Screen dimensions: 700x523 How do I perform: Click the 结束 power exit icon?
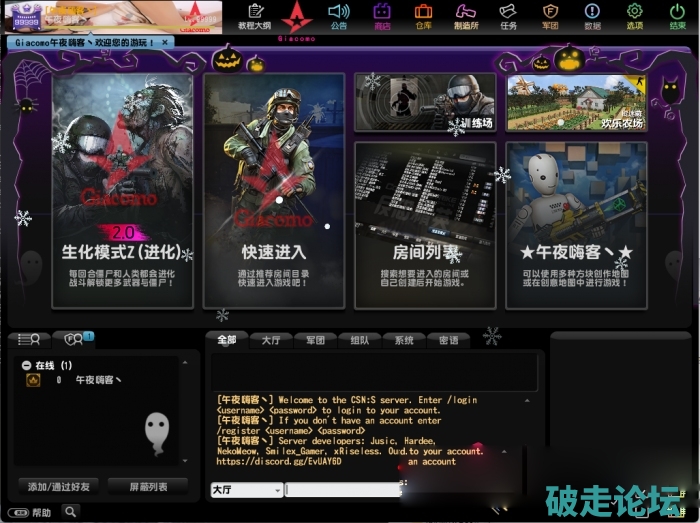coord(677,15)
